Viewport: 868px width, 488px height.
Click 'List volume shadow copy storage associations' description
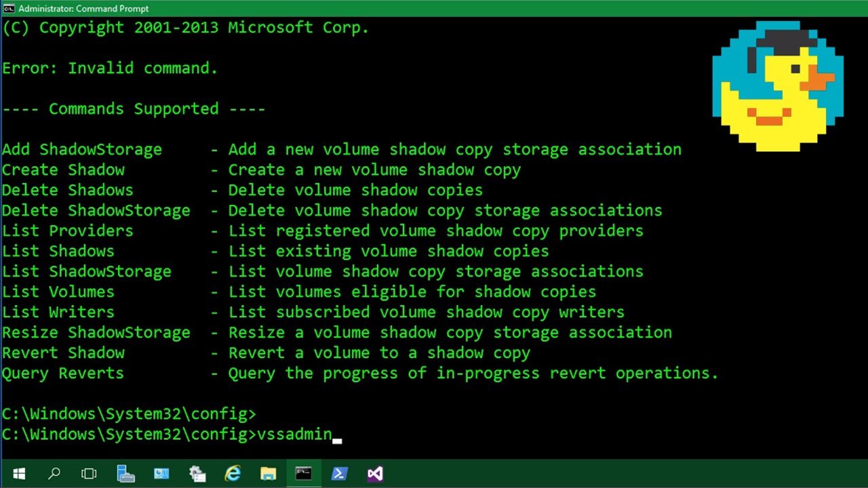(x=436, y=271)
